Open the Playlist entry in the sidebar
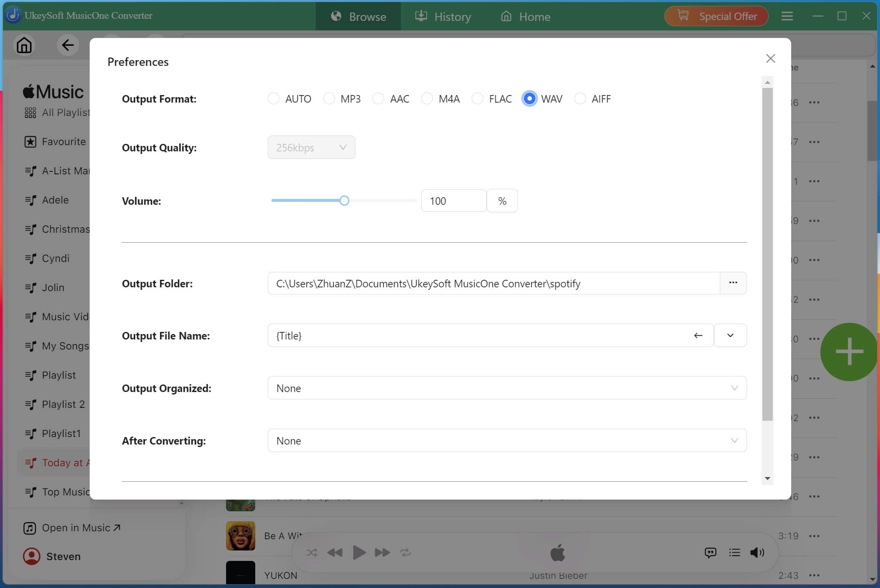Image resolution: width=880 pixels, height=588 pixels. tap(50, 375)
